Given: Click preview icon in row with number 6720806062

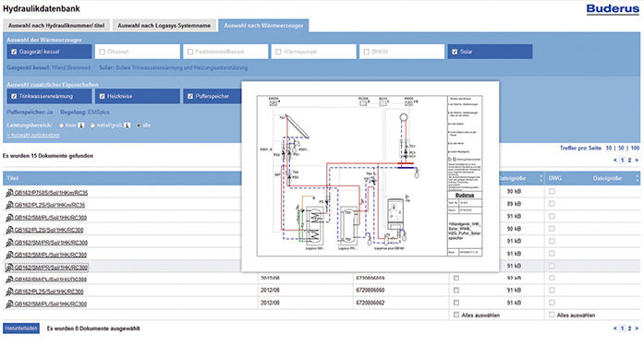Looking at the screenshot, I should [x=9, y=304].
